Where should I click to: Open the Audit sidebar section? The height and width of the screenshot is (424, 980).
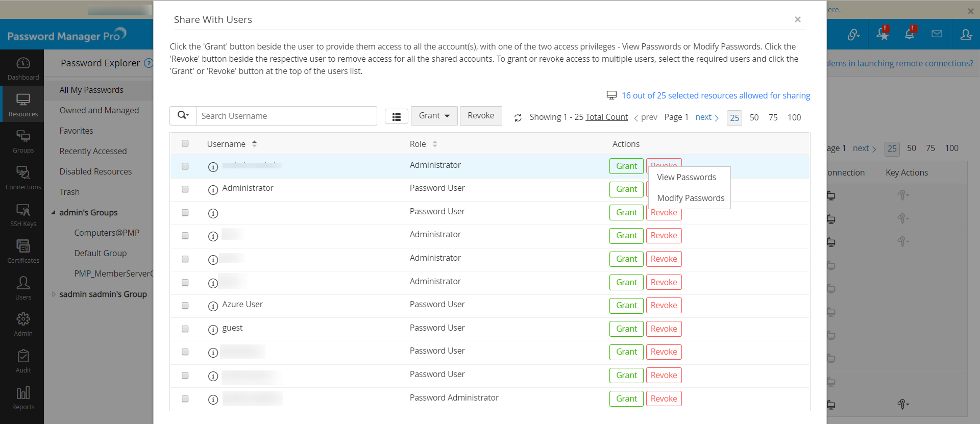[x=23, y=361]
